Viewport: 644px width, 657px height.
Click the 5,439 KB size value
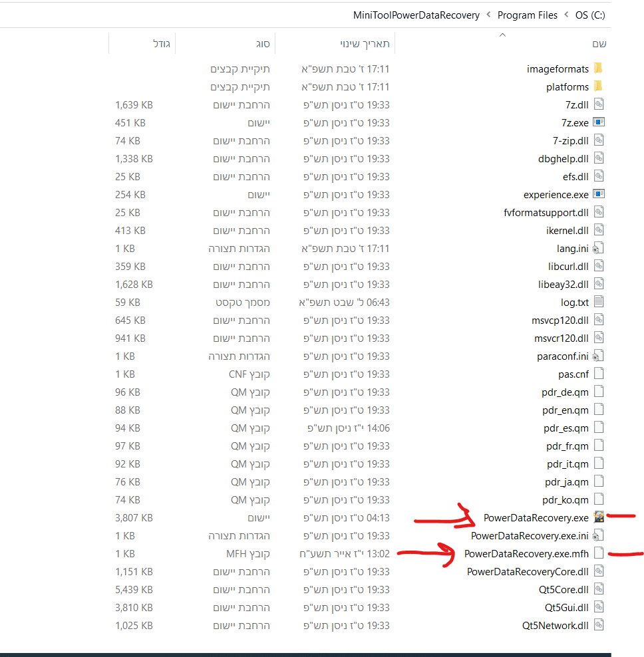click(x=134, y=590)
